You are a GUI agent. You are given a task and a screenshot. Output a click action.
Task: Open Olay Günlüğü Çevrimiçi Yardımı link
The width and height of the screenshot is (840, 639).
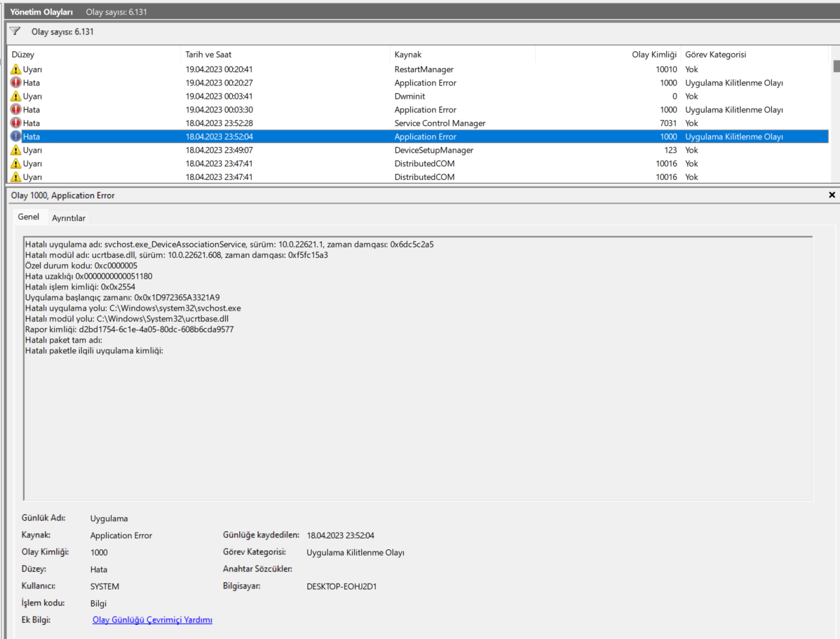(x=152, y=619)
